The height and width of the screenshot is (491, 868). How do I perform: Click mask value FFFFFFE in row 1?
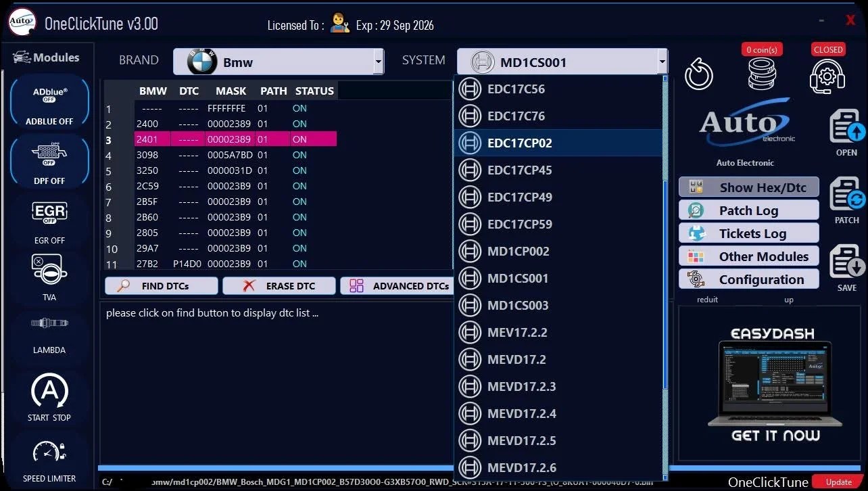(x=226, y=108)
